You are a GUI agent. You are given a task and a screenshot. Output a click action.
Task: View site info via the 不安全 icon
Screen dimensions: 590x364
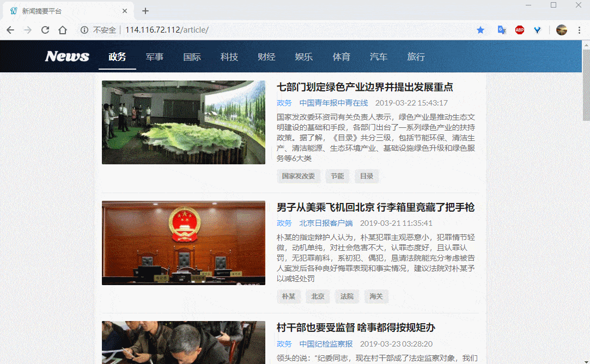point(84,30)
